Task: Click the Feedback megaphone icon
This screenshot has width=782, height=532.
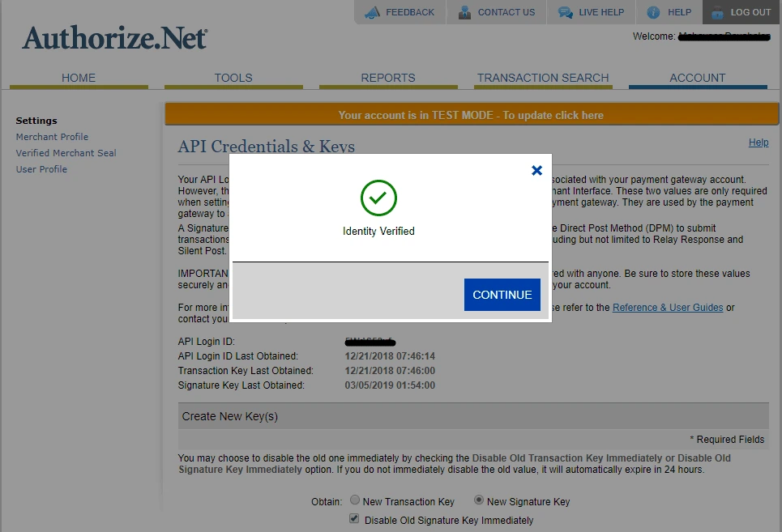Action: point(372,12)
